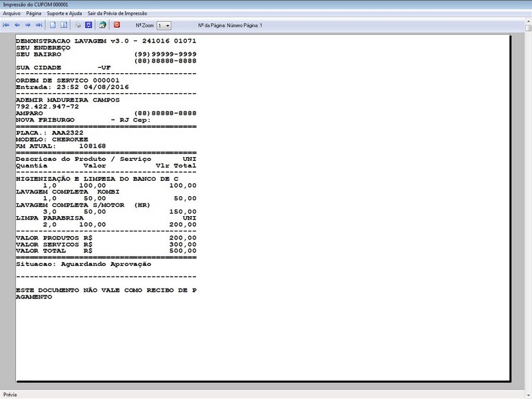Click Sair da Prévia de Impressão
Screen dimensions: 532x399
118,13
